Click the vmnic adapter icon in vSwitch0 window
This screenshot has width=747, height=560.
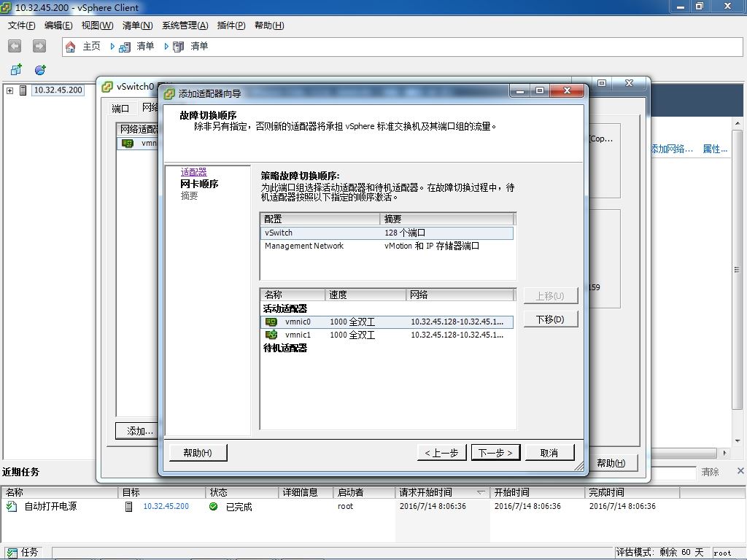128,143
